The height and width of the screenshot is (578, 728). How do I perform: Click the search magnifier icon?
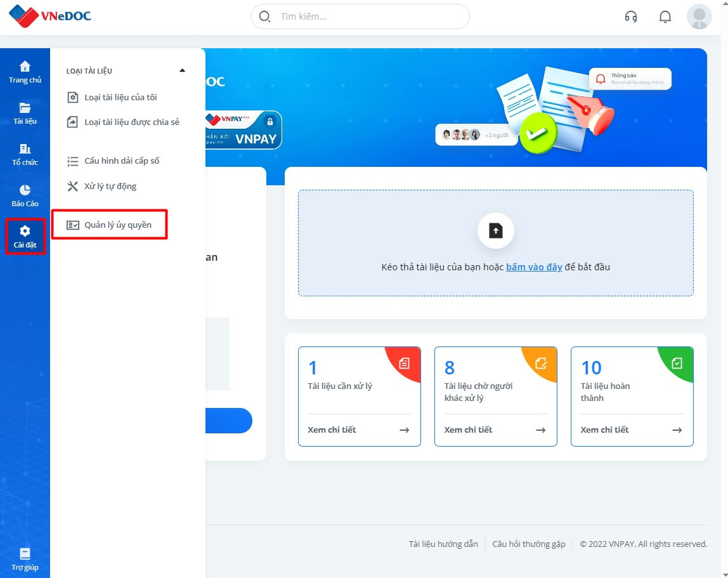coord(264,16)
